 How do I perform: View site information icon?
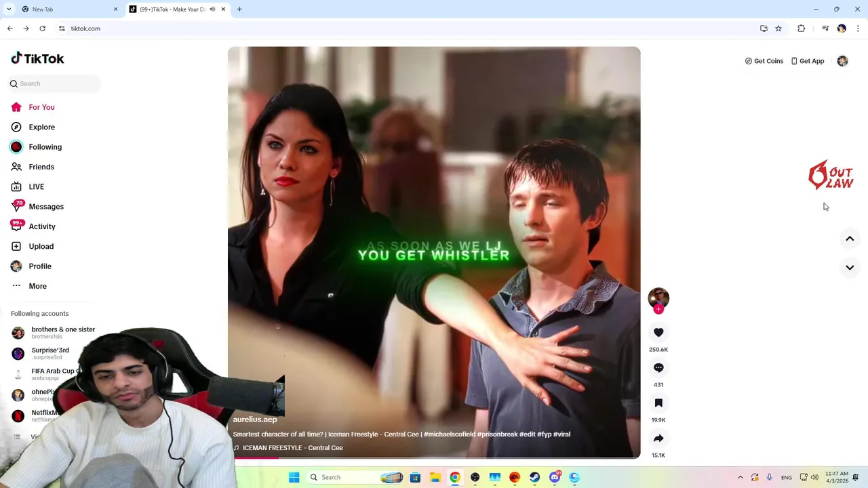coord(62,28)
